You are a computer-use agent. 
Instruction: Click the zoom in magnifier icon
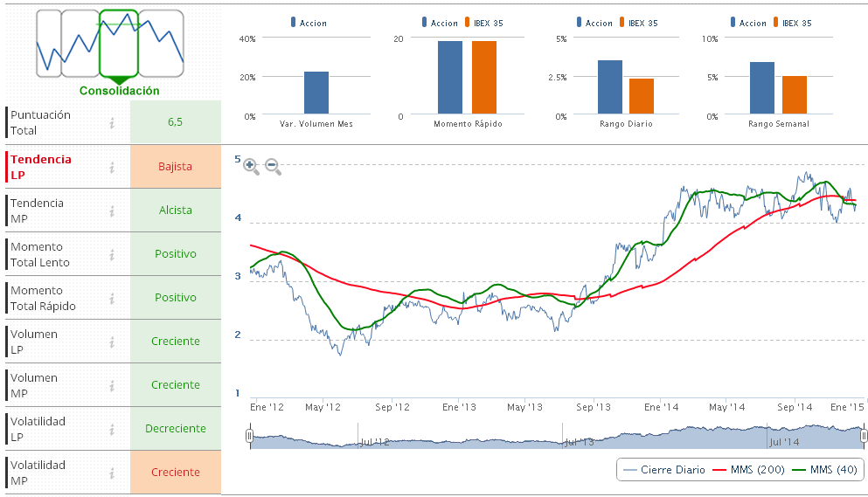tap(251, 166)
